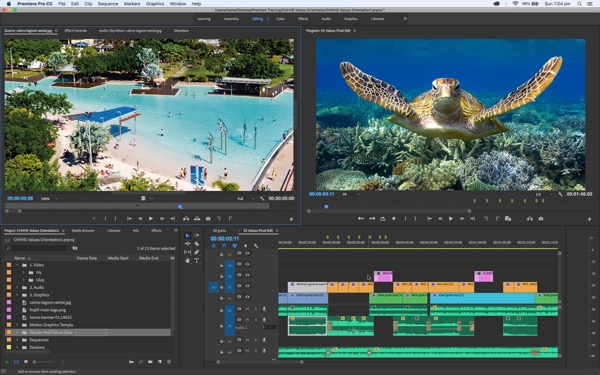Switch Project panel to list view

pyautogui.click(x=16, y=362)
